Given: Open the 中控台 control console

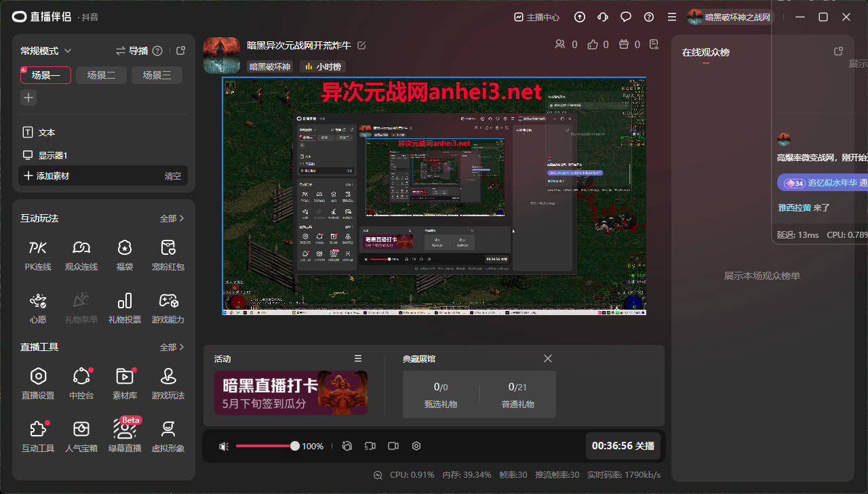Looking at the screenshot, I should [x=81, y=384].
